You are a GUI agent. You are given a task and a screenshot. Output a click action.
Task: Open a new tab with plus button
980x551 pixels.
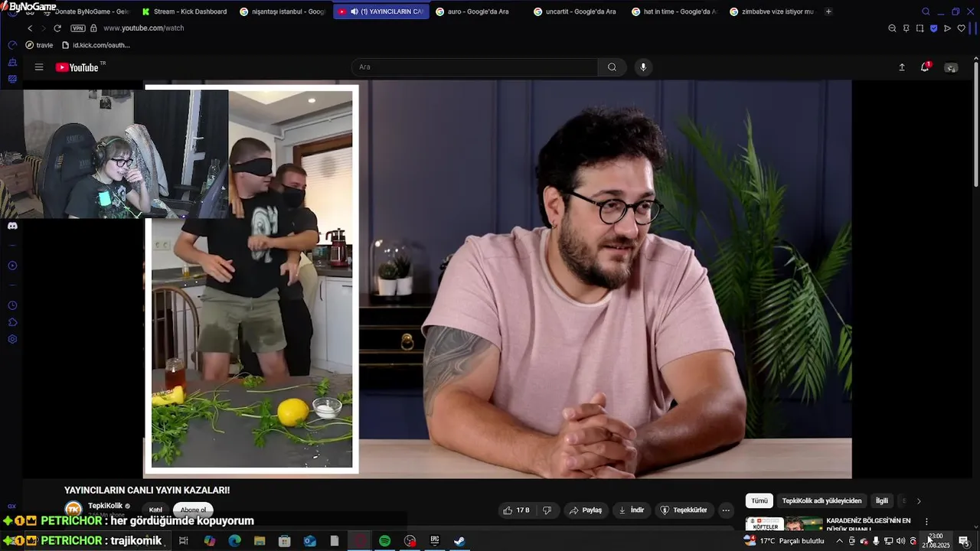click(828, 11)
